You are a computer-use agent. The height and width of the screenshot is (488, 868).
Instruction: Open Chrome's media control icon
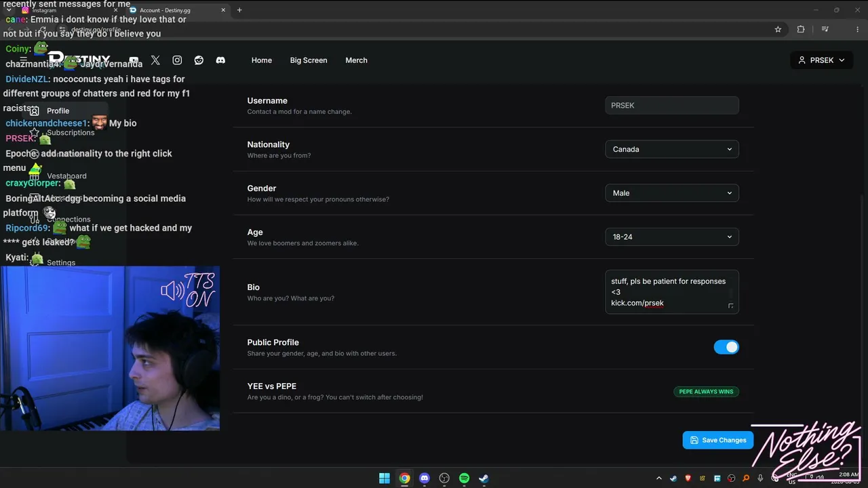tap(825, 29)
